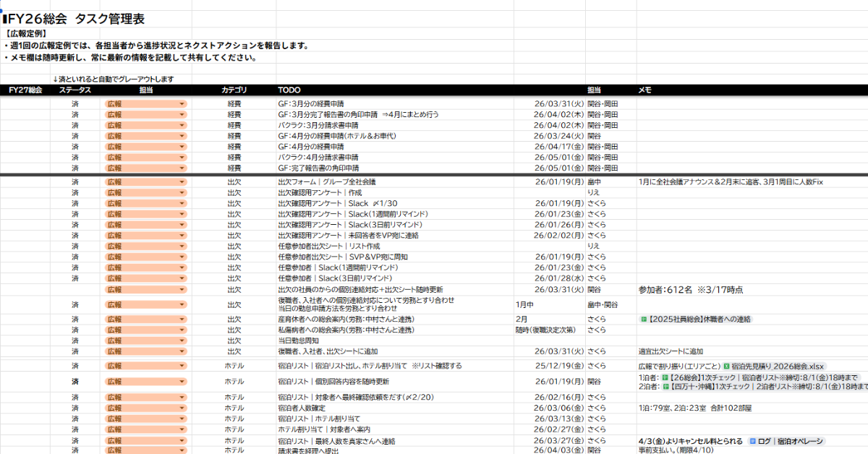
Task: Select the date cell 26/03/06(金)
Action: pos(559,408)
